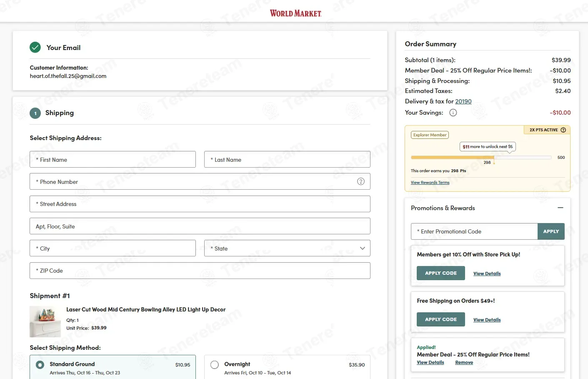588x379 pixels.
Task: Open the State dropdown
Action: click(287, 248)
